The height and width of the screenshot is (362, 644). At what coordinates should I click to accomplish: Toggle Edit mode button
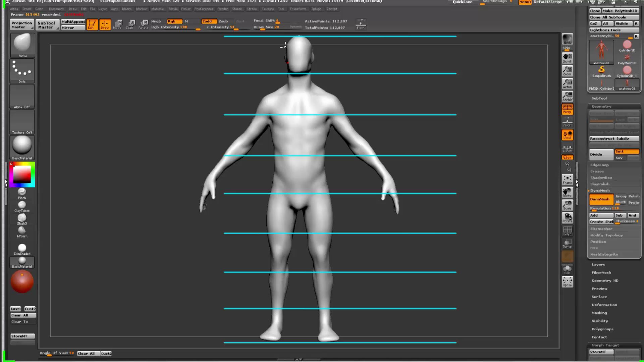[x=92, y=24]
